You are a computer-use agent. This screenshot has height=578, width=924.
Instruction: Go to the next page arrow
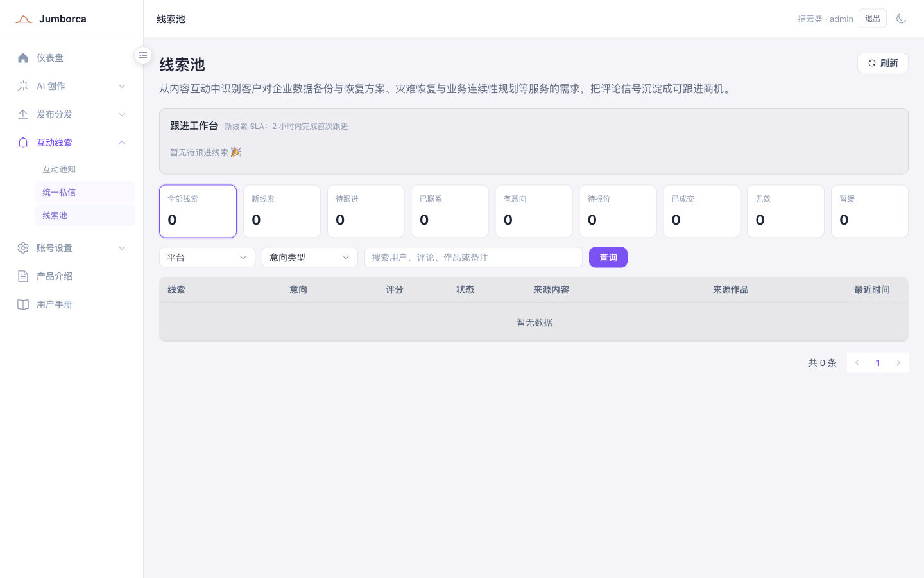898,363
